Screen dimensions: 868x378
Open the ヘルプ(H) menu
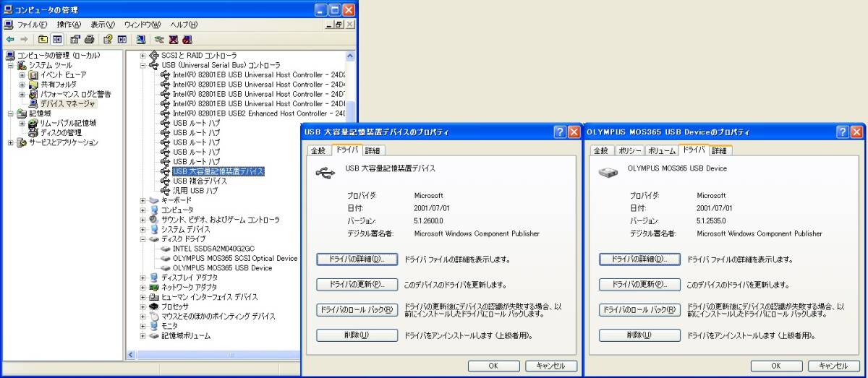pos(184,25)
